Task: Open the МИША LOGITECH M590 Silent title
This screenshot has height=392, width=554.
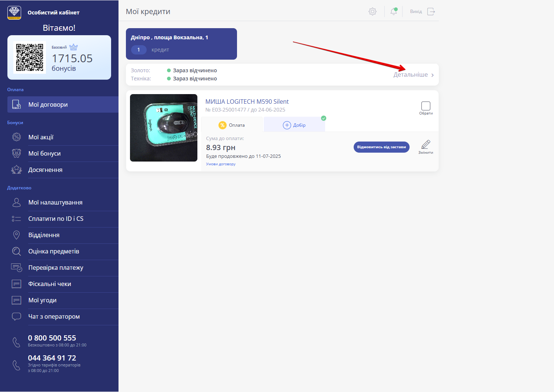Action: pos(247,102)
